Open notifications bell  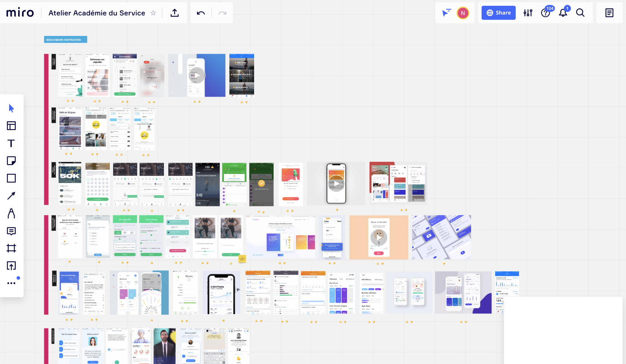click(x=563, y=13)
